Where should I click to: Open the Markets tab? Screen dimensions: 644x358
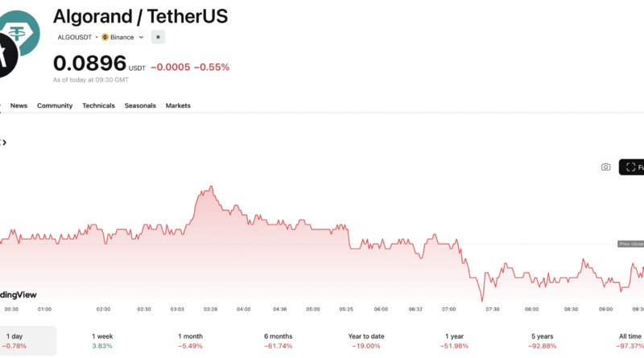(178, 105)
